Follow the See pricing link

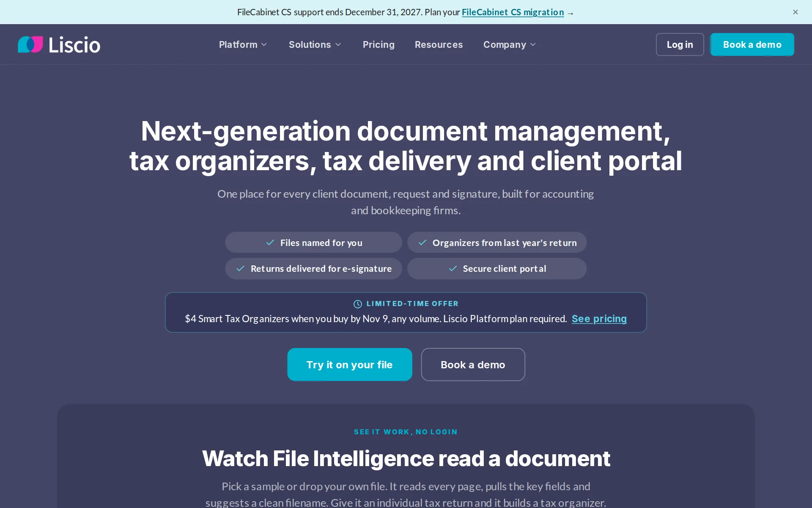point(599,319)
